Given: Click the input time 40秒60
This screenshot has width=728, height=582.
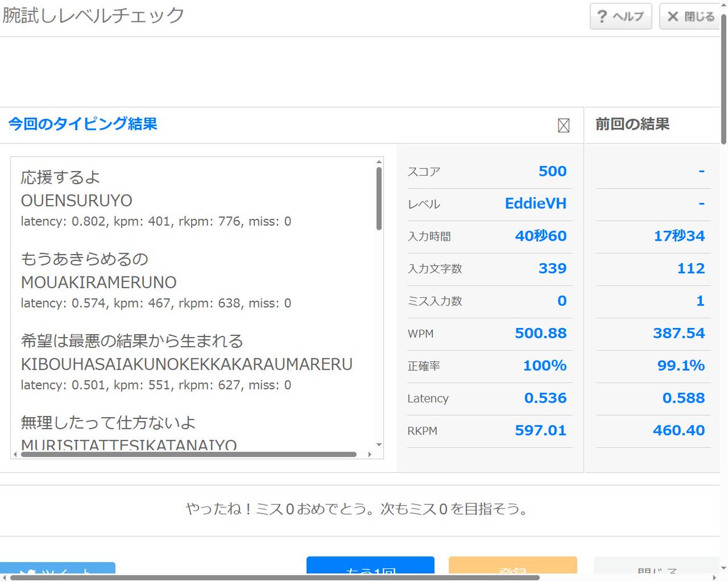Looking at the screenshot, I should (x=541, y=236).
